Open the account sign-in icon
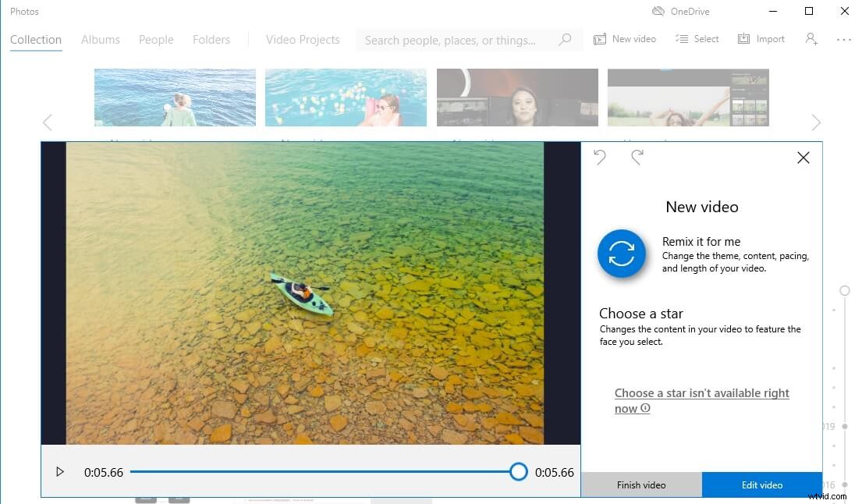862x504 pixels. pos(811,38)
